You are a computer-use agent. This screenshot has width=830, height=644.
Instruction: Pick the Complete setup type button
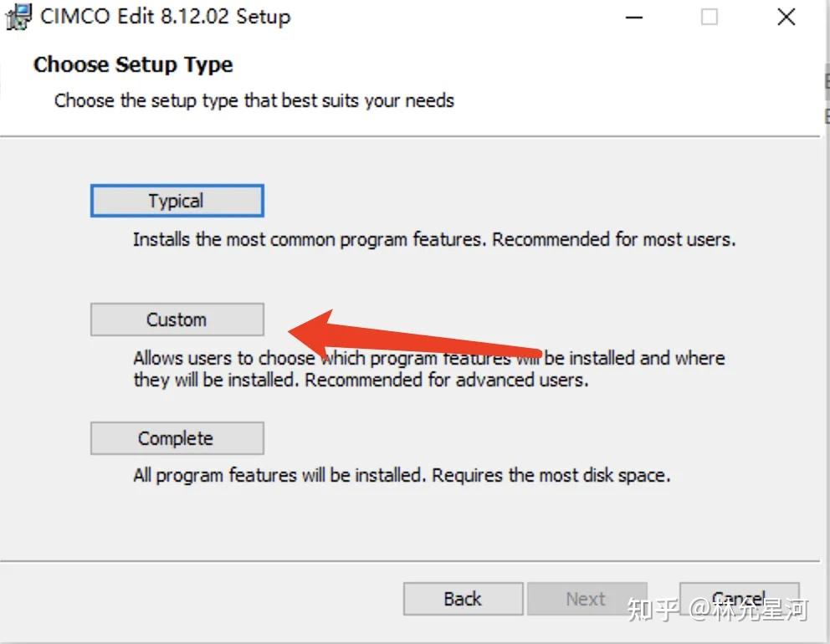[x=177, y=438]
